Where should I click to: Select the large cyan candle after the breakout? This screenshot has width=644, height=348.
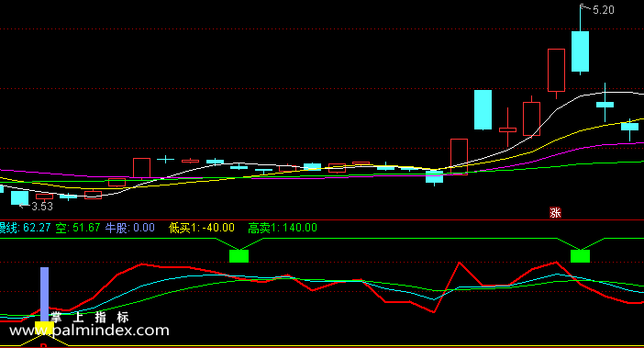tap(483, 109)
